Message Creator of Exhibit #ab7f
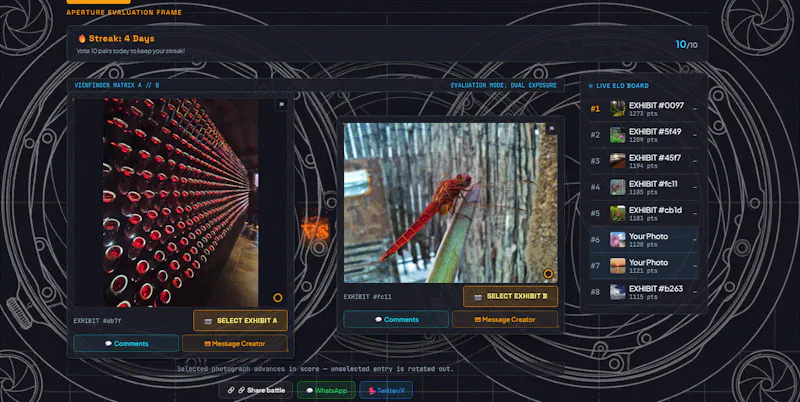The image size is (800, 402). click(x=235, y=344)
